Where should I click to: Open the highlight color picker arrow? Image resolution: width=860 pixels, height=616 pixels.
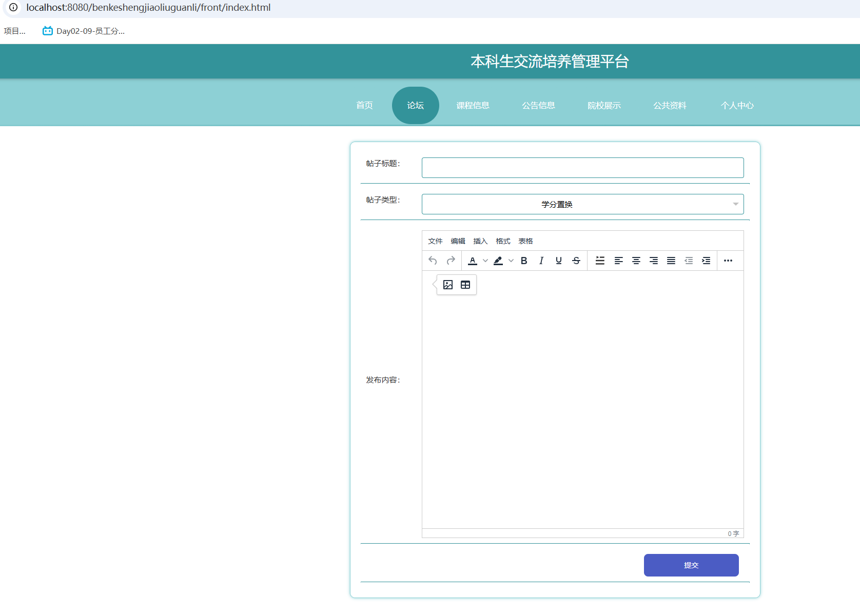(511, 261)
